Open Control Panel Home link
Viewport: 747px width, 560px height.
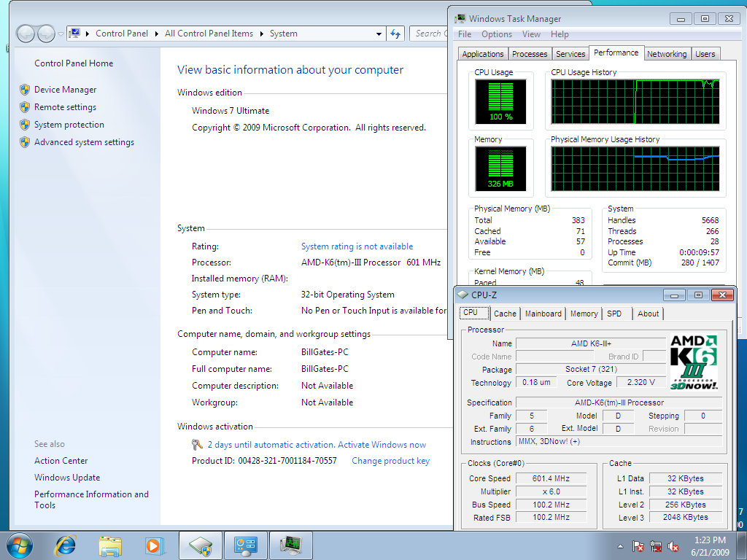pyautogui.click(x=74, y=63)
